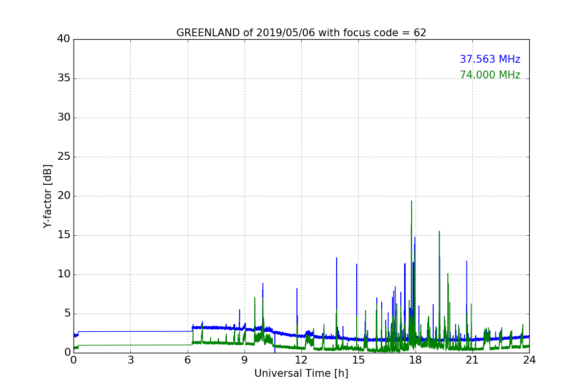Click the y-axis tick label 35
This screenshot has height=392, width=588.
pos(63,78)
